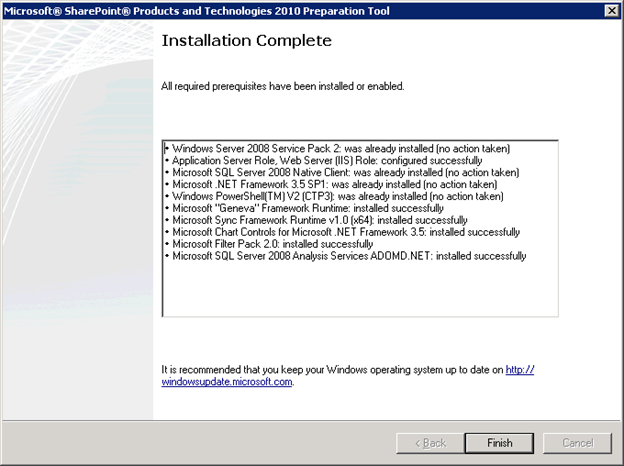Select the Application Server Role line
This screenshot has width=624, height=466.
(x=327, y=160)
